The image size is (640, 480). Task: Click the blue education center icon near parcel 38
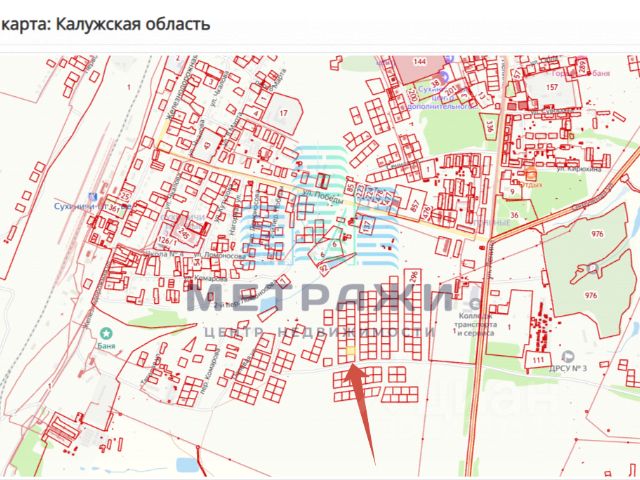coord(444,76)
